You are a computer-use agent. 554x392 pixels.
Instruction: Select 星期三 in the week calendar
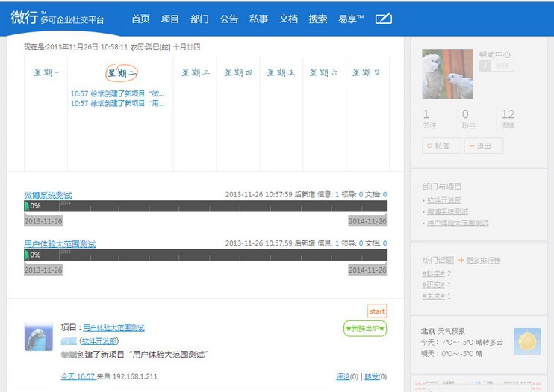click(x=196, y=73)
